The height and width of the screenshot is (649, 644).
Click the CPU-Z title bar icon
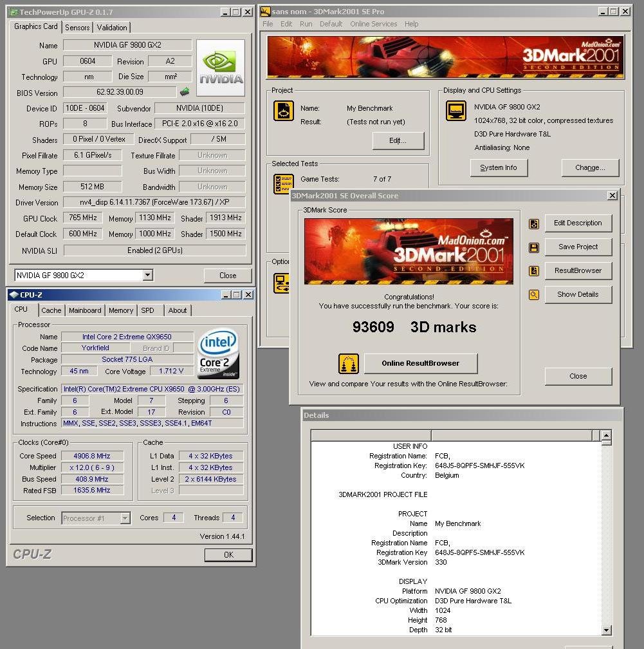14,295
